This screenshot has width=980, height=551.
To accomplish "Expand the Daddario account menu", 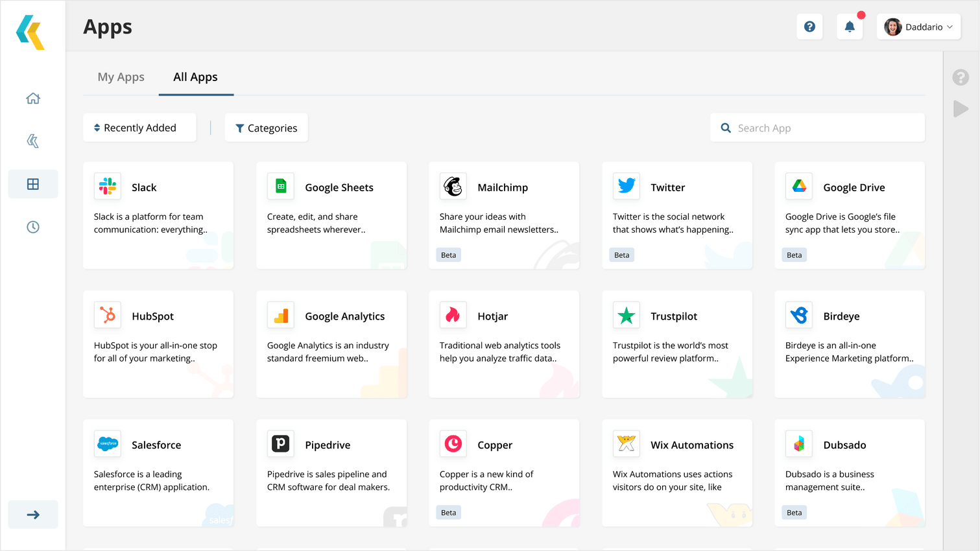I will pos(918,27).
